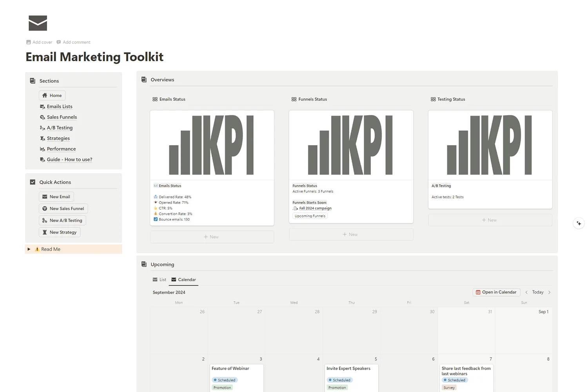This screenshot has width=588, height=392.
Task: Click Active Funnels: 3 Funnels text
Action: [313, 191]
